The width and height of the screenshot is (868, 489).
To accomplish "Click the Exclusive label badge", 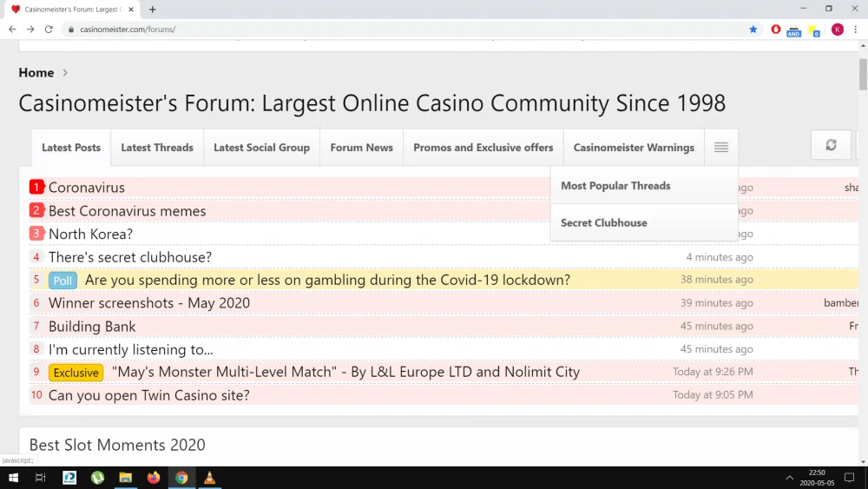I will (x=76, y=373).
